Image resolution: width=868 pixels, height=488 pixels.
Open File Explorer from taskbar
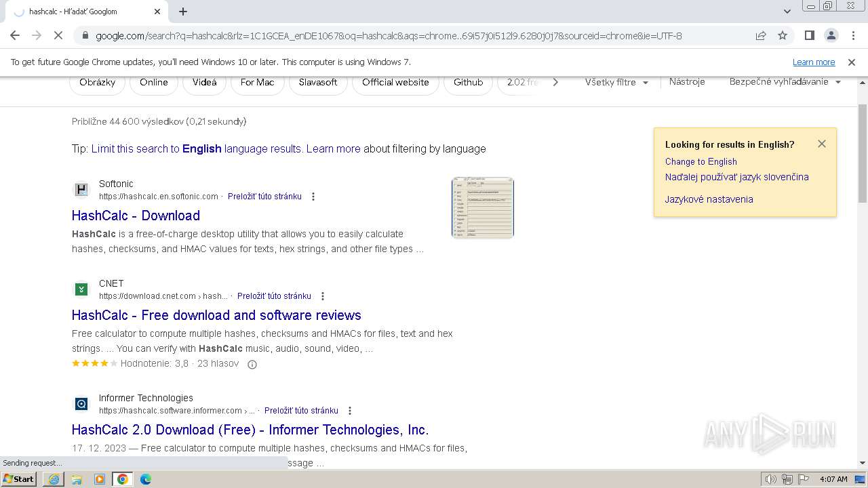coord(77,479)
